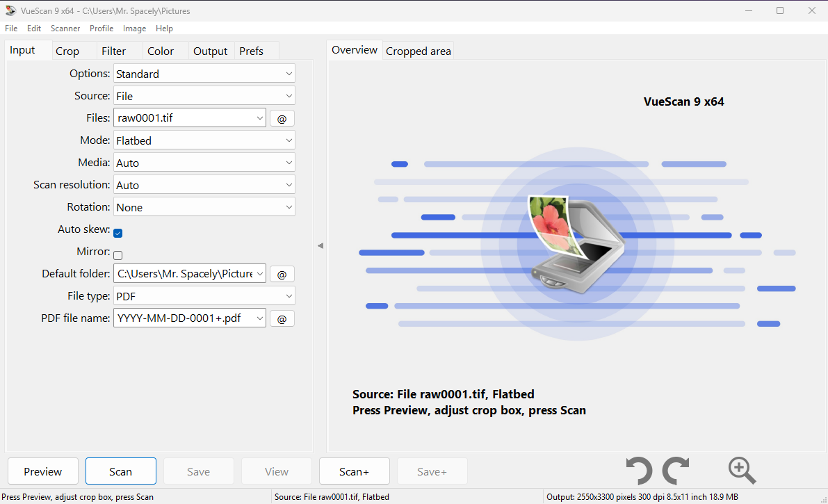828x504 pixels.
Task: Disable the Auto skew checkbox
Action: point(117,233)
